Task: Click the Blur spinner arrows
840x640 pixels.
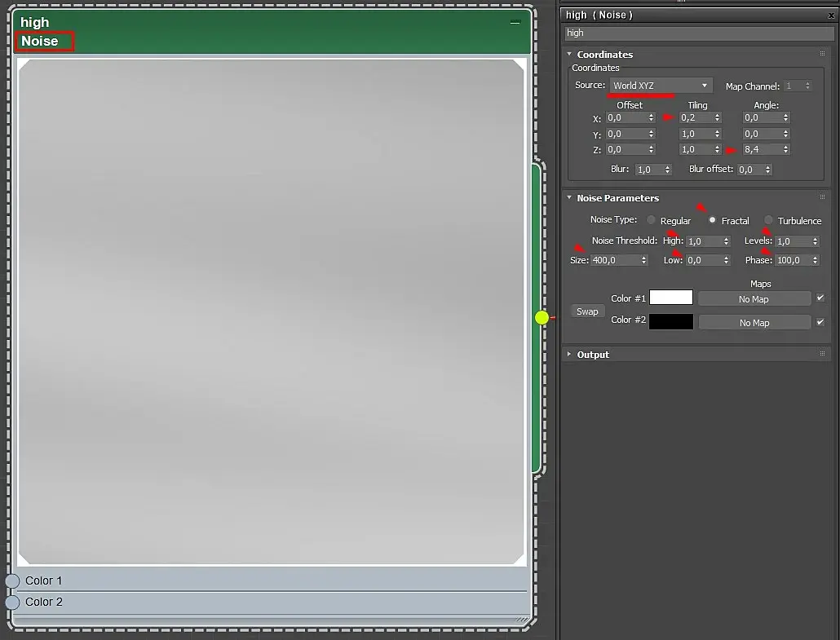Action: (667, 170)
